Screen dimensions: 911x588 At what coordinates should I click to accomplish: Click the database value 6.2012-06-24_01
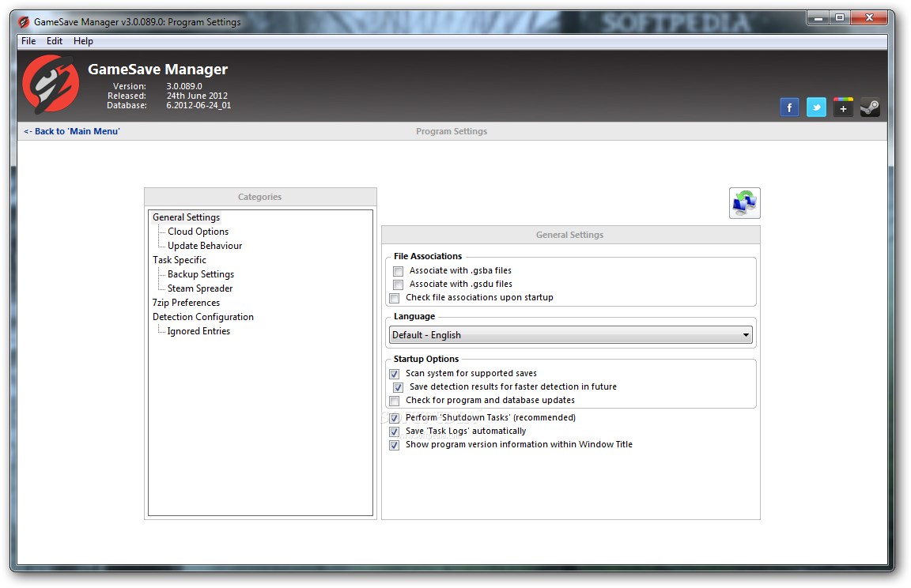198,105
